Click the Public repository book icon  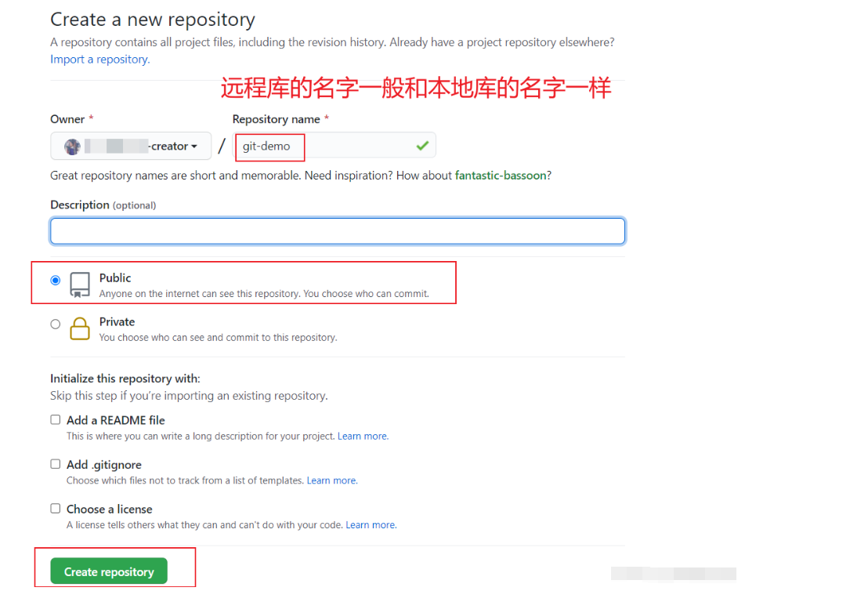(80, 285)
